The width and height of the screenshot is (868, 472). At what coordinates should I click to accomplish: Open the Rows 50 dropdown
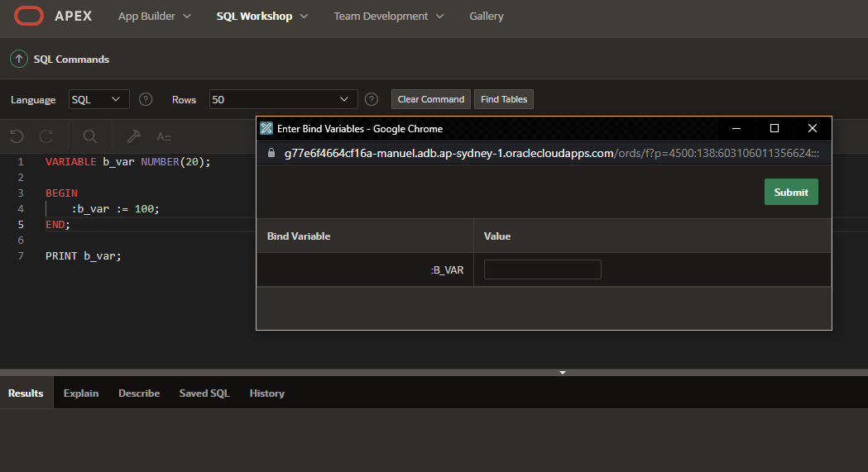[284, 99]
